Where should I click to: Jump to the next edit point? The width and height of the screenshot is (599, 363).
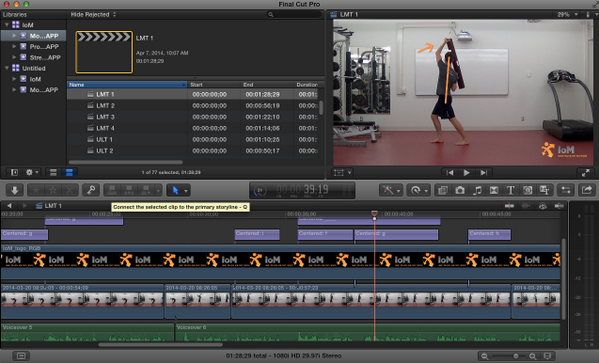483,173
